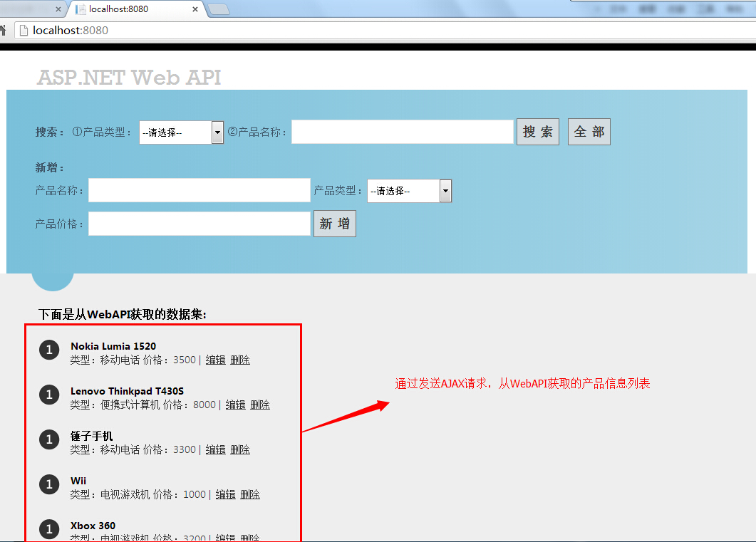
Task: Click the 锤子手机 product name
Action: click(92, 436)
